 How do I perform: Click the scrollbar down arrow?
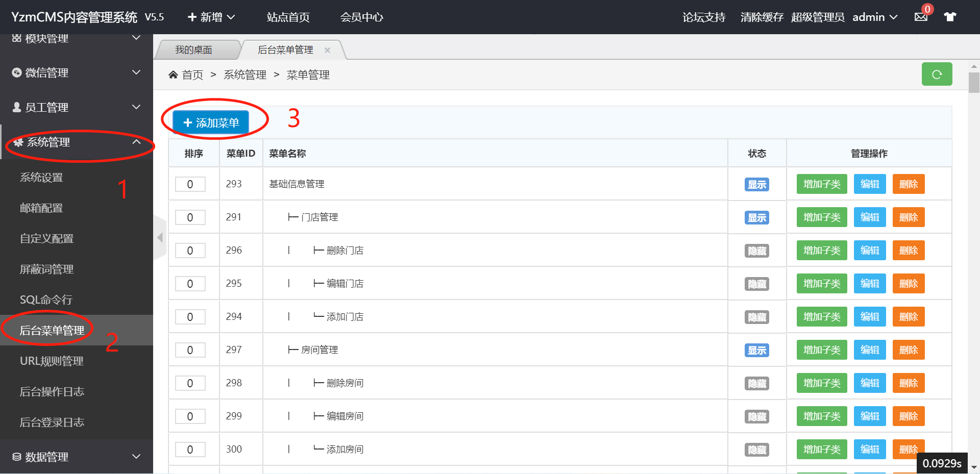point(974,467)
